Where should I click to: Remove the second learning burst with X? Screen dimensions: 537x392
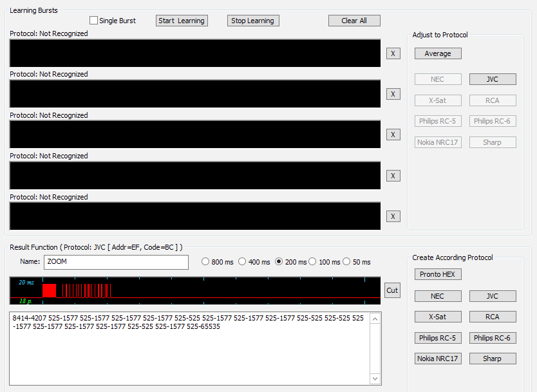click(393, 94)
